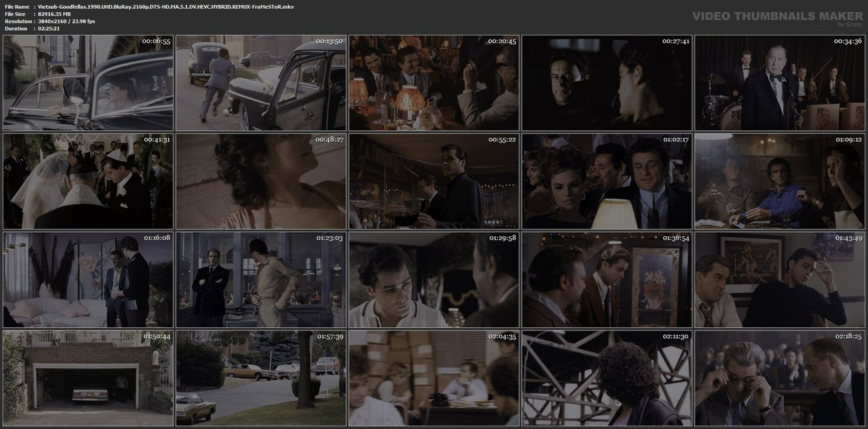Open the frame stamped 00:55:22

434,181
